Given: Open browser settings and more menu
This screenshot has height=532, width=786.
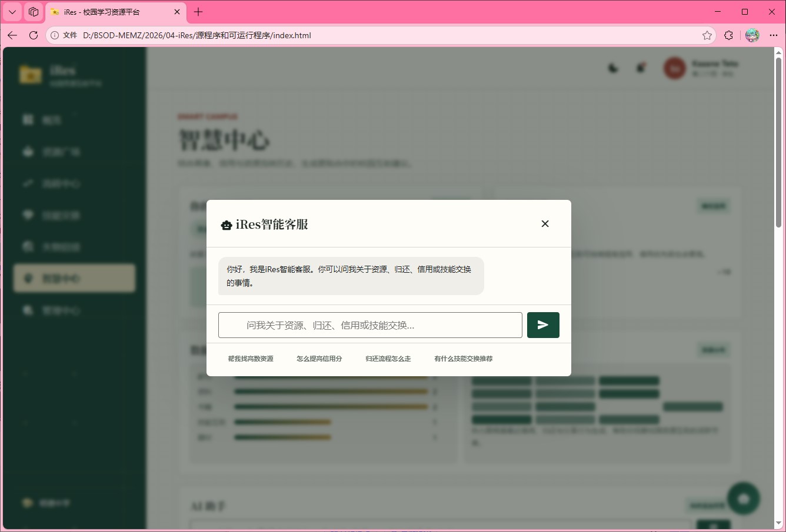Looking at the screenshot, I should pyautogui.click(x=773, y=35).
